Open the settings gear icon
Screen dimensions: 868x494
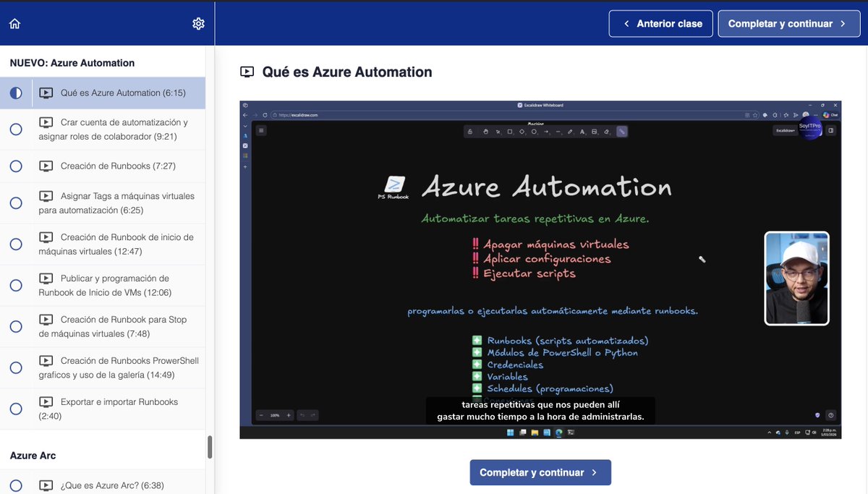pyautogui.click(x=198, y=24)
